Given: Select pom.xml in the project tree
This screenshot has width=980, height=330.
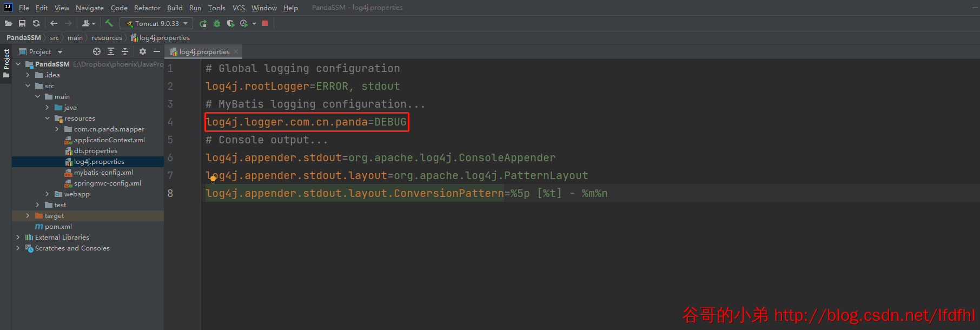Looking at the screenshot, I should point(58,226).
